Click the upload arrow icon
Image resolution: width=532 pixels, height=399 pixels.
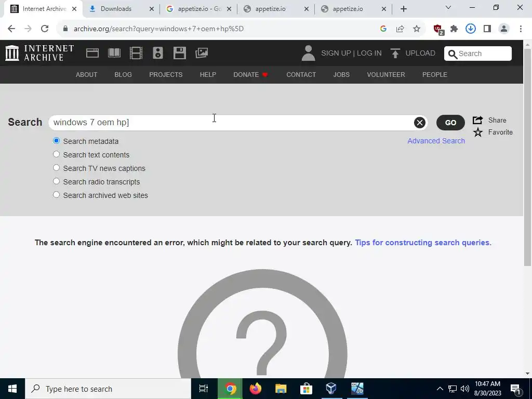tap(395, 54)
